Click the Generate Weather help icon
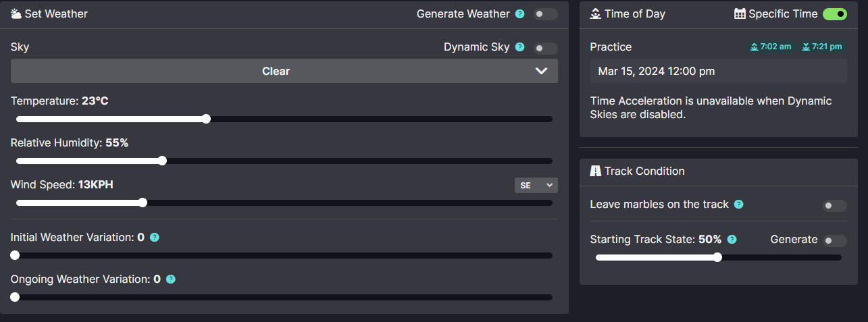 coord(519,14)
